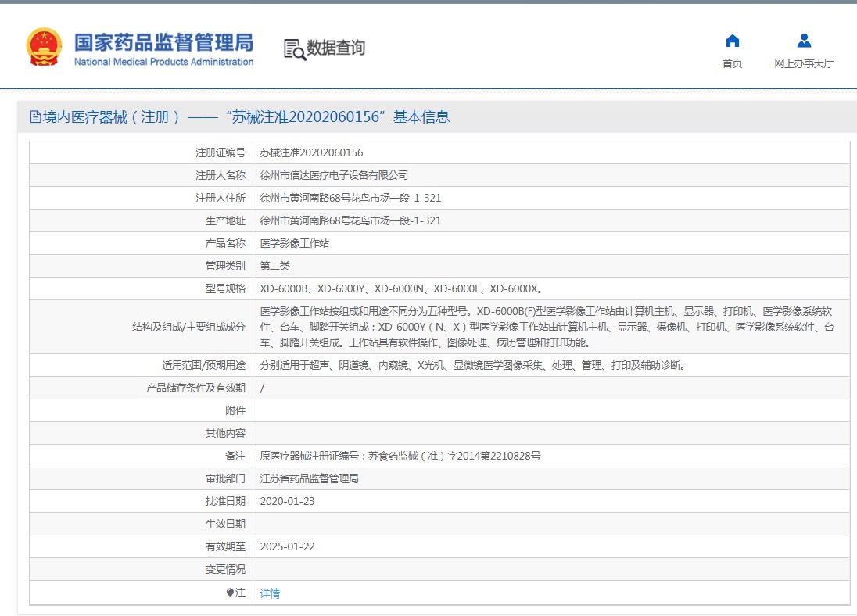Screen dimensions: 857x616
Task: Click the 数据查询 magnifier icon
Action: [294, 49]
